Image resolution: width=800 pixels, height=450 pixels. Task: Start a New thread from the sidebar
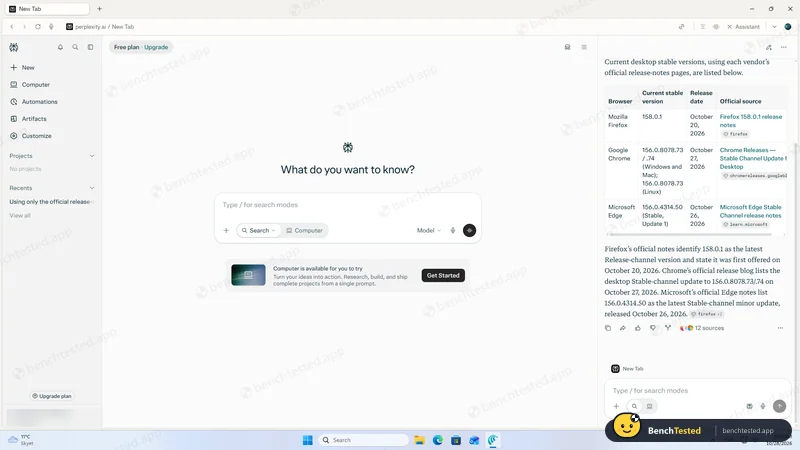pyautogui.click(x=22, y=67)
